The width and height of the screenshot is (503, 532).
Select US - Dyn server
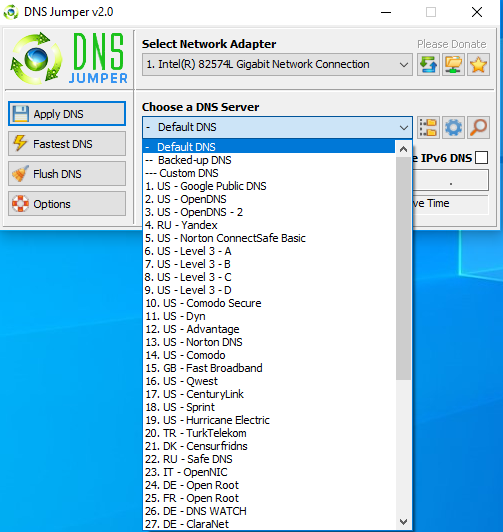pos(269,316)
